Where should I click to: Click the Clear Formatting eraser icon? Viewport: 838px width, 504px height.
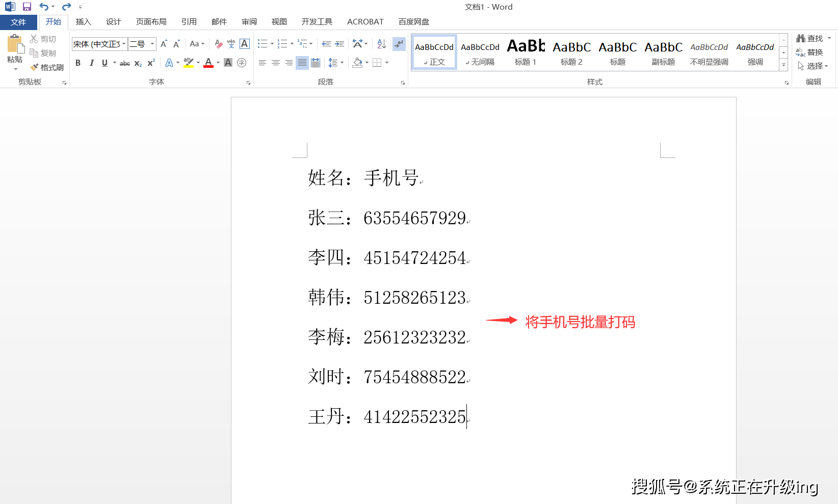pyautogui.click(x=218, y=44)
